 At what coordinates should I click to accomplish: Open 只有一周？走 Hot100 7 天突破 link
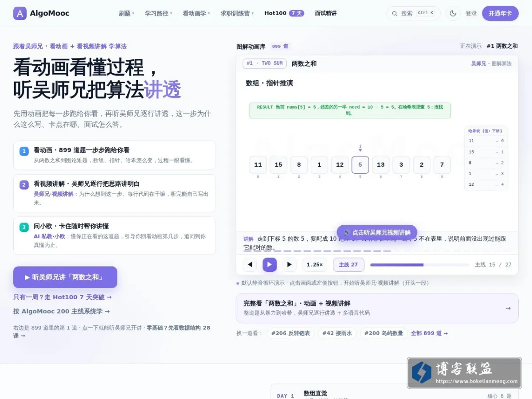point(63,297)
